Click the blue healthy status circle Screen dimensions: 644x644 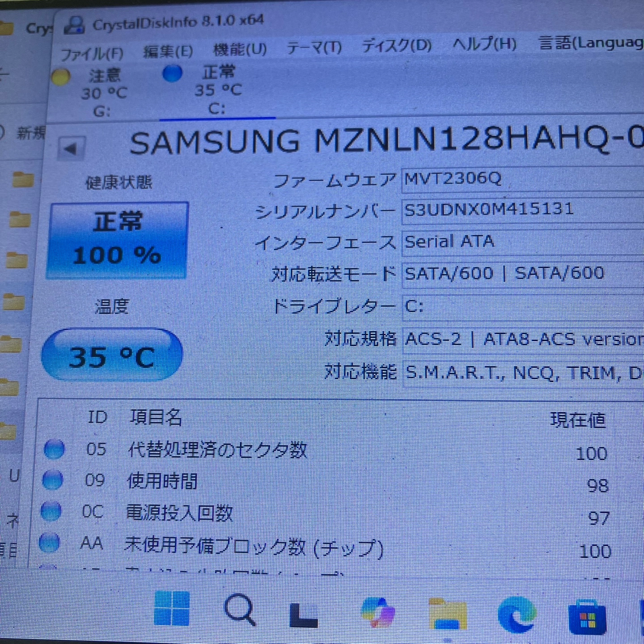[x=172, y=74]
